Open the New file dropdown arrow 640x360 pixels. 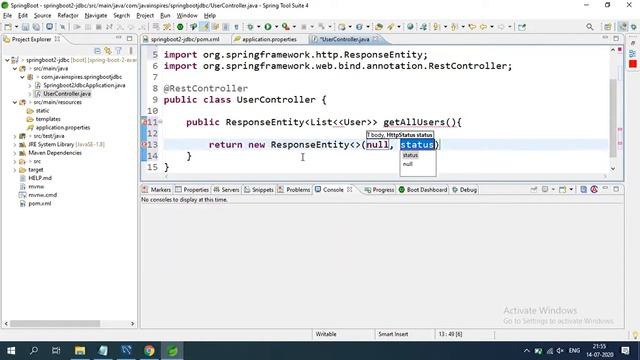[x=16, y=27]
